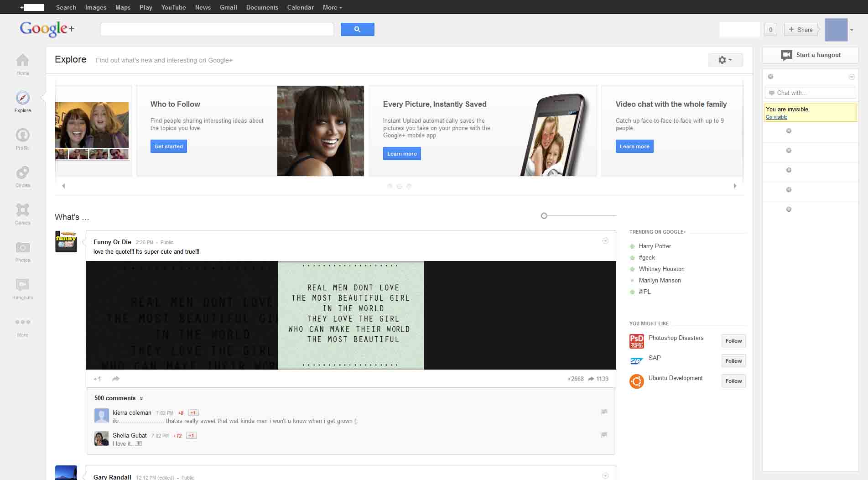Screen dimensions: 868x480
Task: Click +1 on the Funny Or Die post
Action: (97, 379)
